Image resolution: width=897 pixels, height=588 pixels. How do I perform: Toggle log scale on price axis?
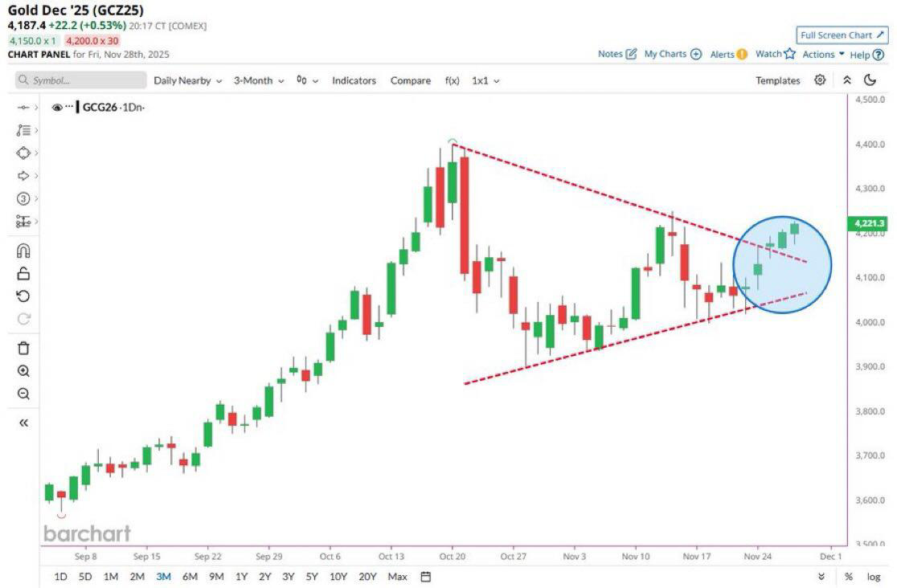[x=873, y=577]
